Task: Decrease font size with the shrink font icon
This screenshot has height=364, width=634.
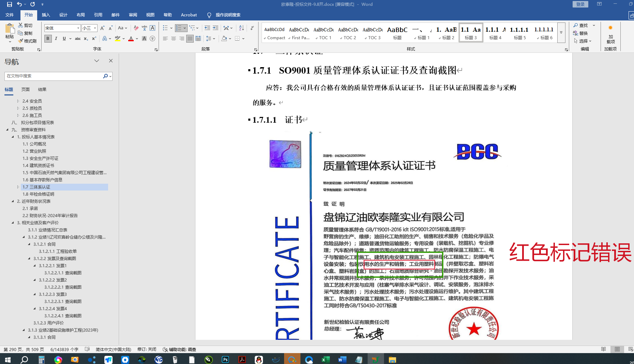Action: [110, 28]
